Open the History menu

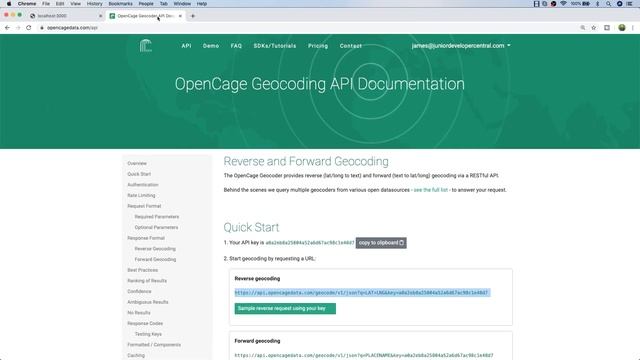click(x=95, y=4)
